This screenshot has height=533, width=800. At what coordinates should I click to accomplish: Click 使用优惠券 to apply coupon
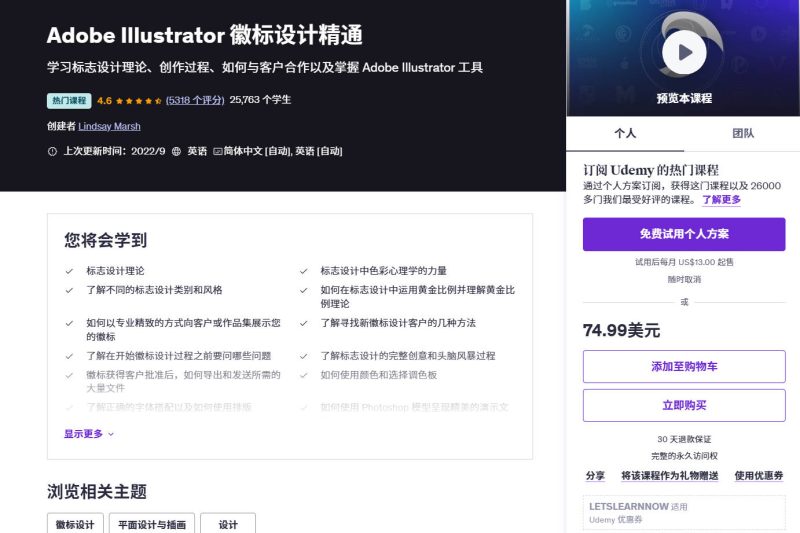tap(759, 475)
